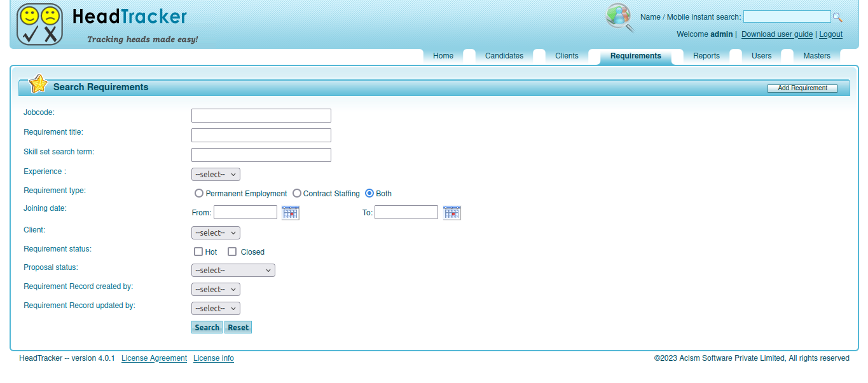
Task: Open the License Agreement link
Action: coord(154,358)
